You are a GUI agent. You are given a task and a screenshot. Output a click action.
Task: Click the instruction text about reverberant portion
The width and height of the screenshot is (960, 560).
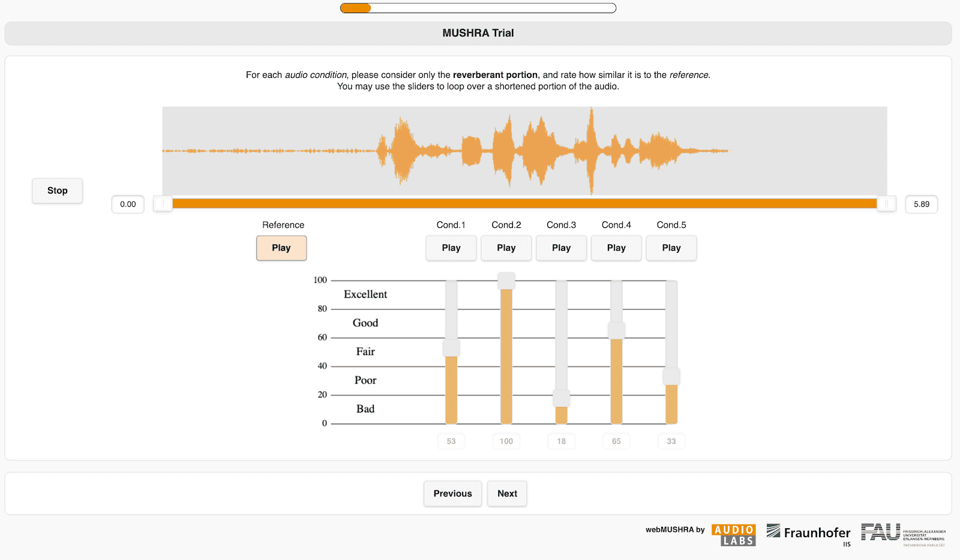point(478,80)
